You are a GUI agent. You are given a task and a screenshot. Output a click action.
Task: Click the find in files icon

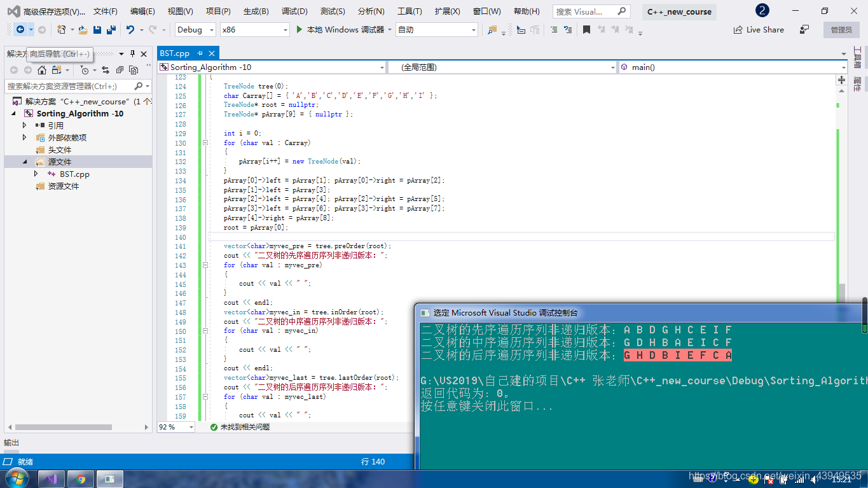click(x=492, y=29)
